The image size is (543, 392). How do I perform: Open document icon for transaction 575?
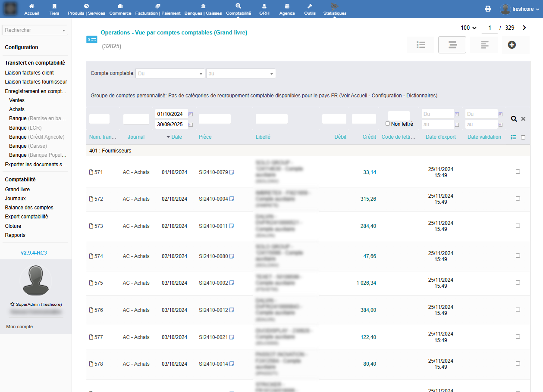(x=91, y=283)
